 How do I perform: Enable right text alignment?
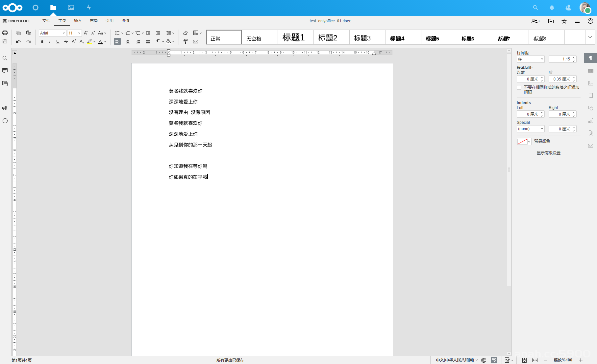pos(138,41)
